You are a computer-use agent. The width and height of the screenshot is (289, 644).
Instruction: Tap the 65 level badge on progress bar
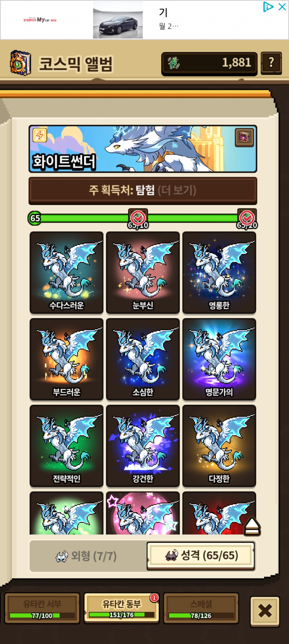pyautogui.click(x=35, y=218)
